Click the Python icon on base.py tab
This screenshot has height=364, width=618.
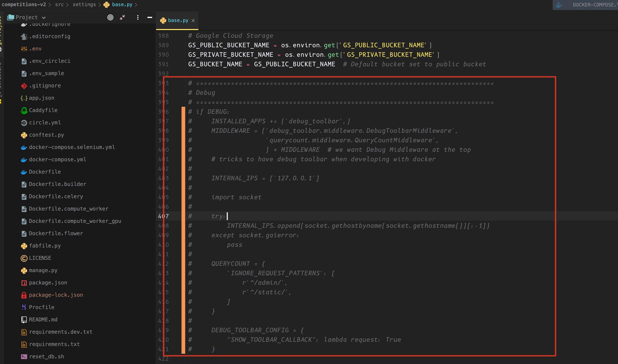[163, 20]
